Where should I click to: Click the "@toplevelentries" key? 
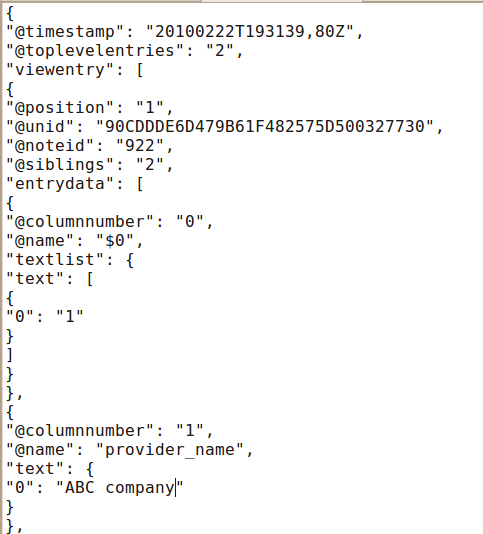click(x=95, y=51)
